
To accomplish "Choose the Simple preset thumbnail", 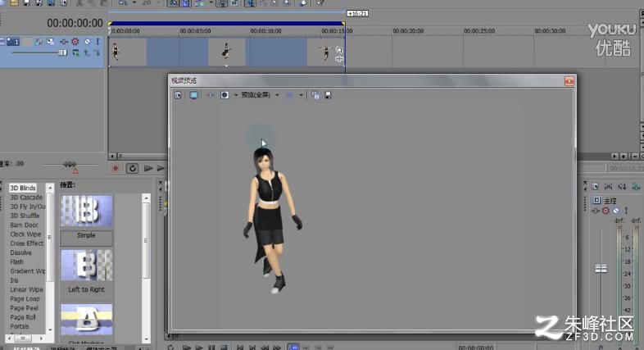I will click(x=86, y=211).
